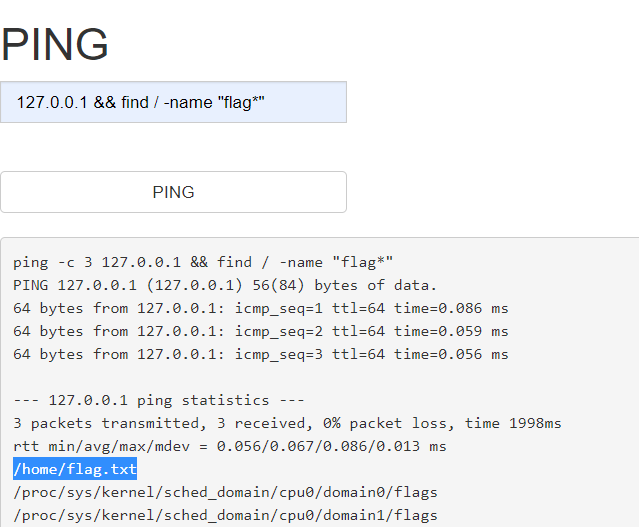The width and height of the screenshot is (639, 527).
Task: Select the highlighted /home/flag.txt result
Action: click(x=75, y=469)
